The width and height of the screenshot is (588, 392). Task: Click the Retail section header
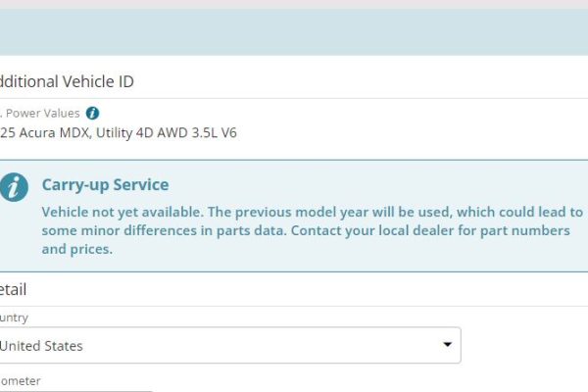[14, 289]
